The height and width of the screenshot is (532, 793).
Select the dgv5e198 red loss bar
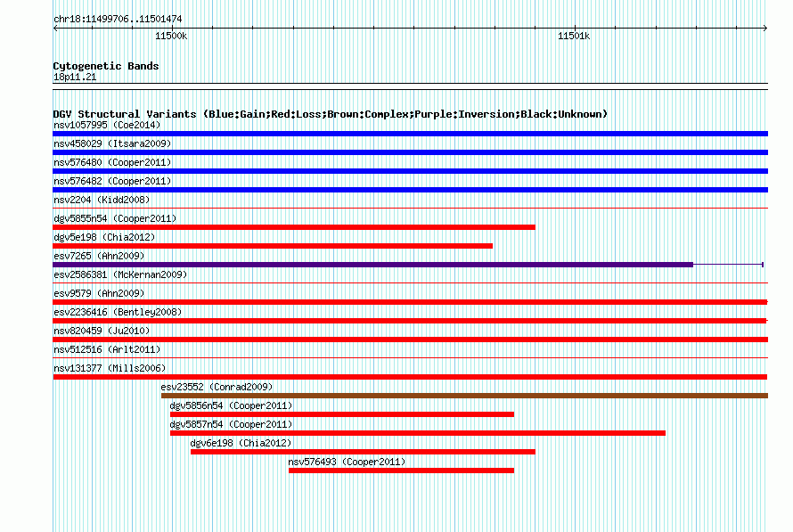tap(273, 246)
